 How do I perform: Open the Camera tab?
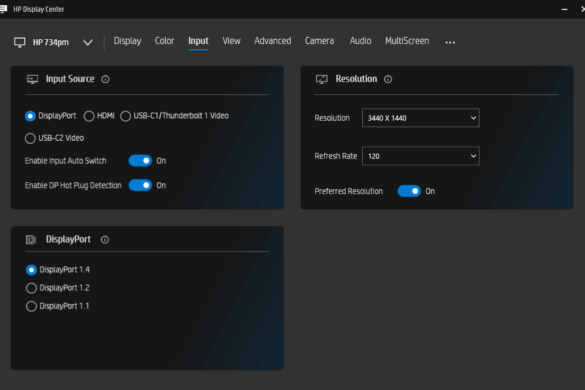(x=319, y=41)
